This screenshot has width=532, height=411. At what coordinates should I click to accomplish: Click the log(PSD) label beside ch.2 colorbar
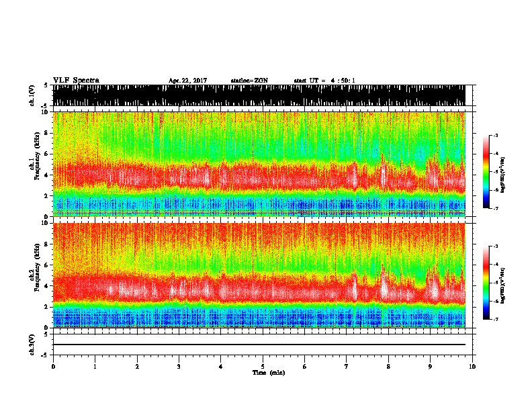click(x=503, y=285)
